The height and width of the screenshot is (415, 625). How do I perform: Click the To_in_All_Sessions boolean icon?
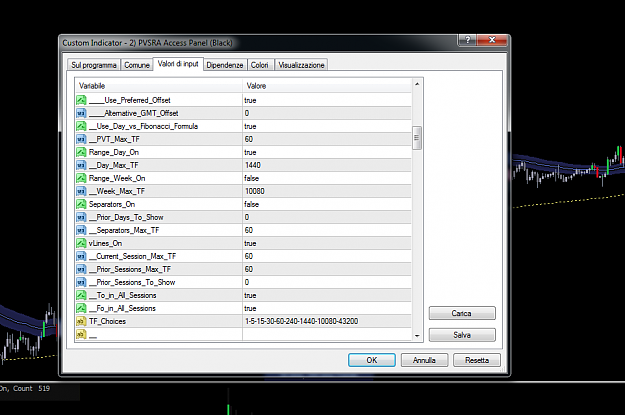81,295
